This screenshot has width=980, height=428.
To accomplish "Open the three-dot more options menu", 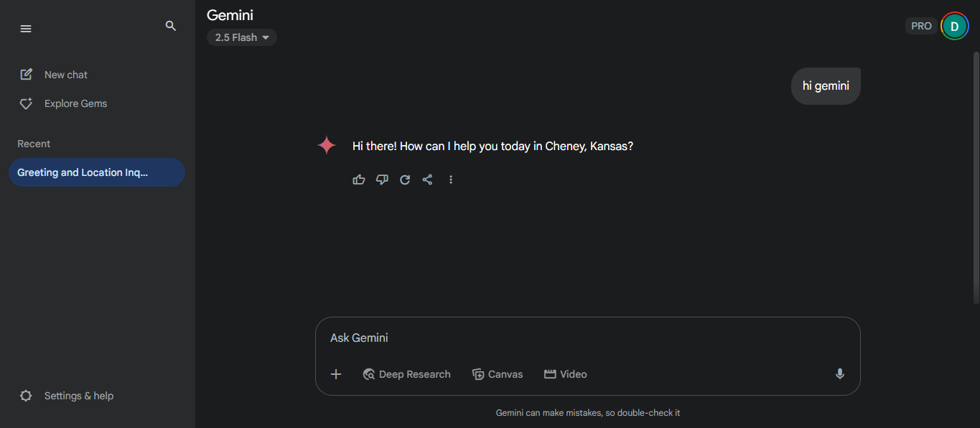I will tap(451, 180).
